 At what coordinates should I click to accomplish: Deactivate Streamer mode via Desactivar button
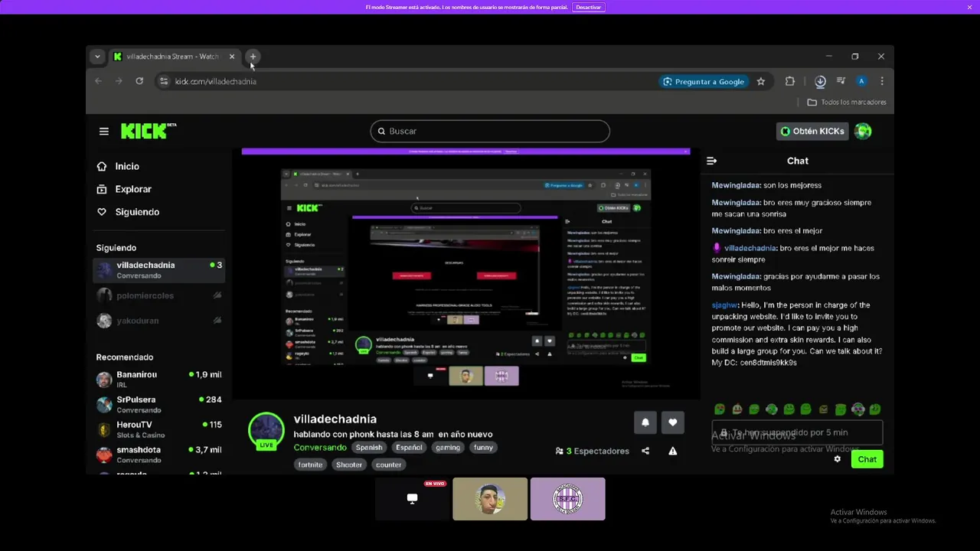589,7
